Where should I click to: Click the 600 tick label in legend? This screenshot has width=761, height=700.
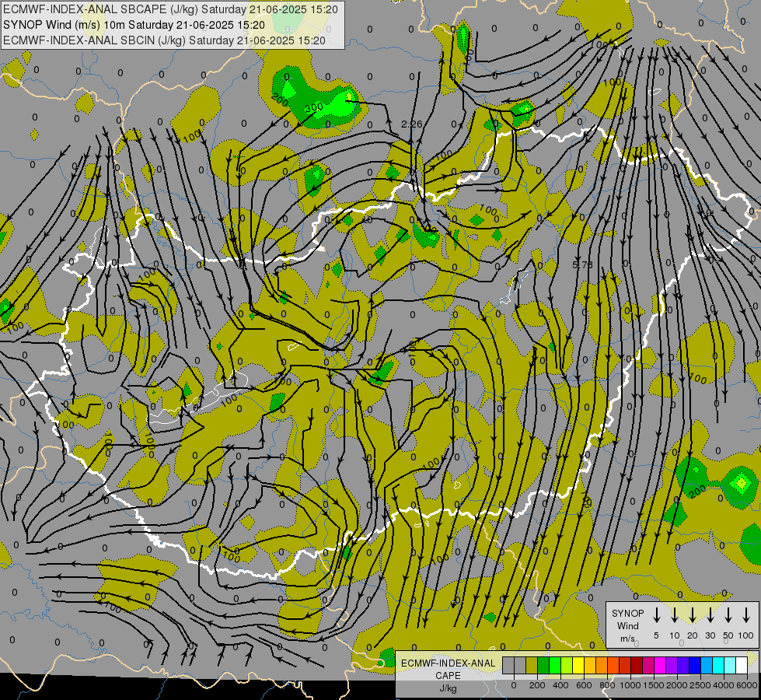584,685
